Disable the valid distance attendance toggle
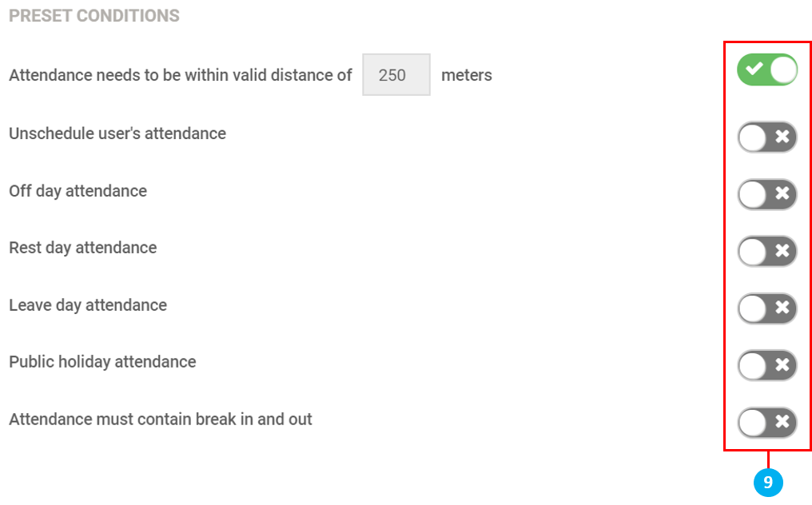 pos(767,70)
